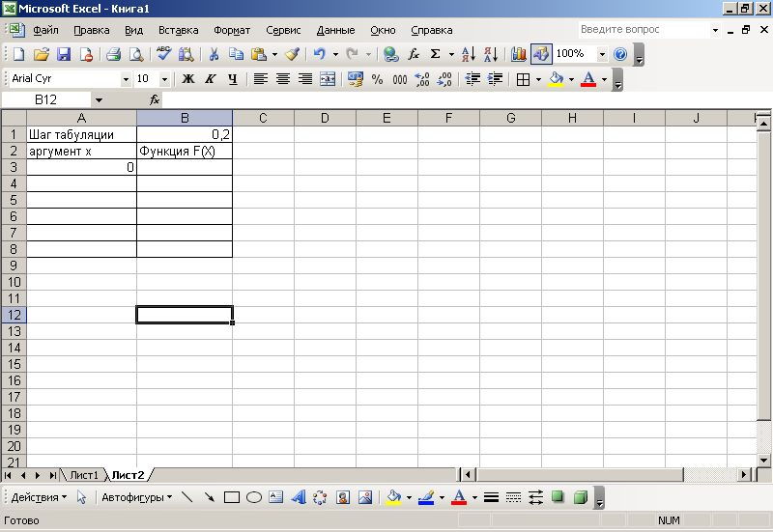Open the AutoSum dropdown arrow
The width and height of the screenshot is (773, 532).
coord(451,54)
